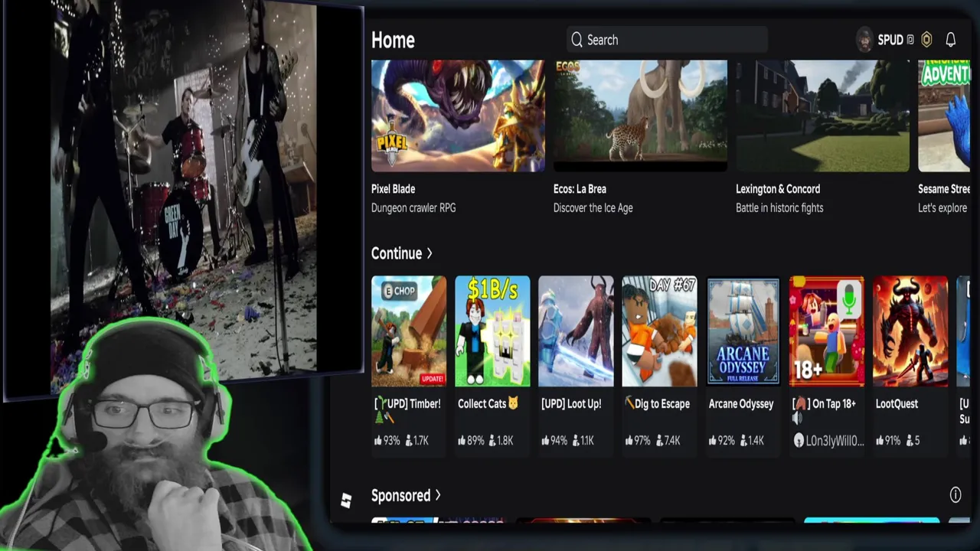Open the Sesame Street adventure banner

pos(944,116)
